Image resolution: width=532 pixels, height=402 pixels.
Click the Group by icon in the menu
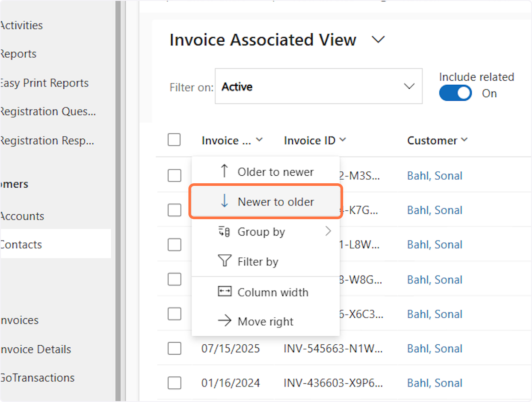(224, 232)
